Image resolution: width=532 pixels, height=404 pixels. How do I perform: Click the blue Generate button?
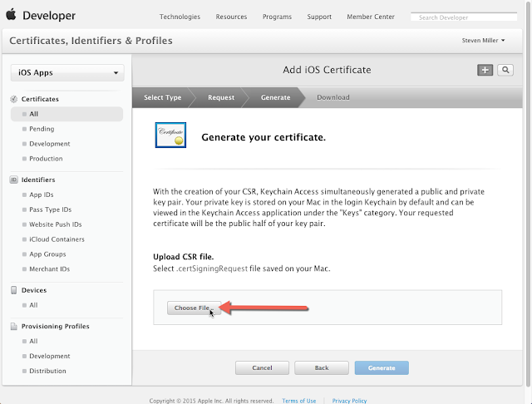pos(382,368)
